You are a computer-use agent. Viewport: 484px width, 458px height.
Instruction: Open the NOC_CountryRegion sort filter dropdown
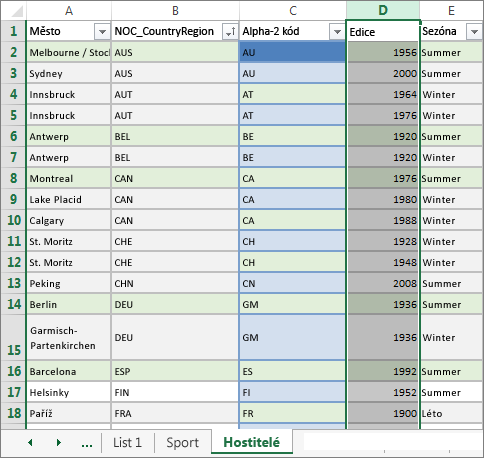tap(230, 32)
